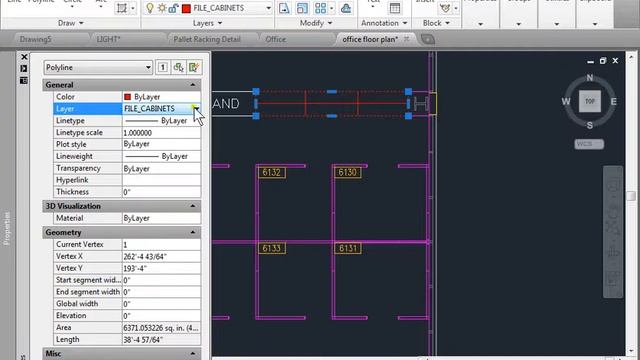
Task: Collapse the 3D Visualization section
Action: [x=193, y=206]
